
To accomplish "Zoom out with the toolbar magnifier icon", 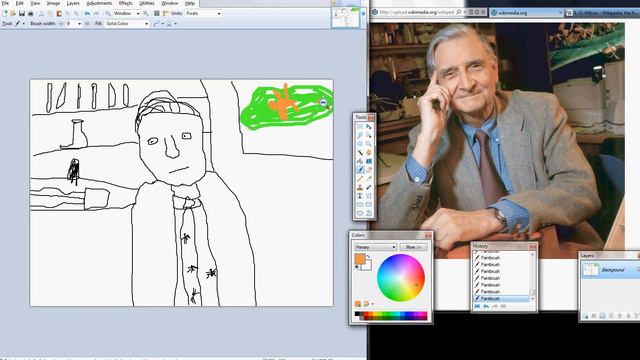I will pyautogui.click(x=108, y=13).
